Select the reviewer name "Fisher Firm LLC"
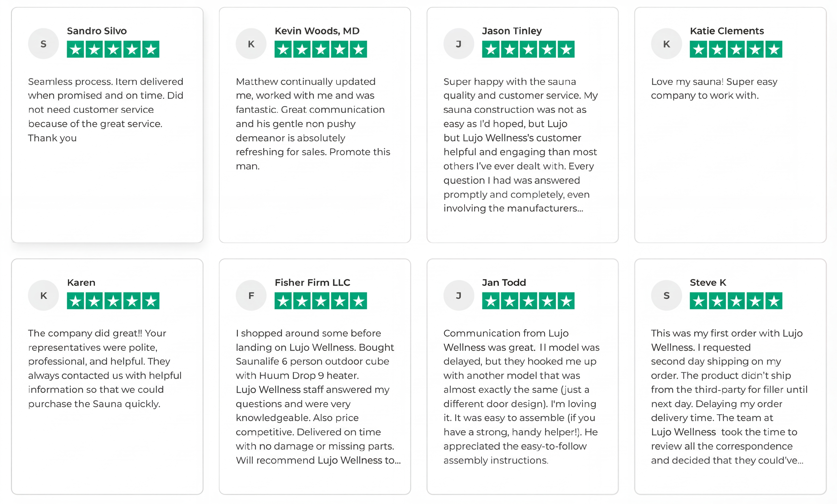The width and height of the screenshot is (837, 504). tap(312, 283)
